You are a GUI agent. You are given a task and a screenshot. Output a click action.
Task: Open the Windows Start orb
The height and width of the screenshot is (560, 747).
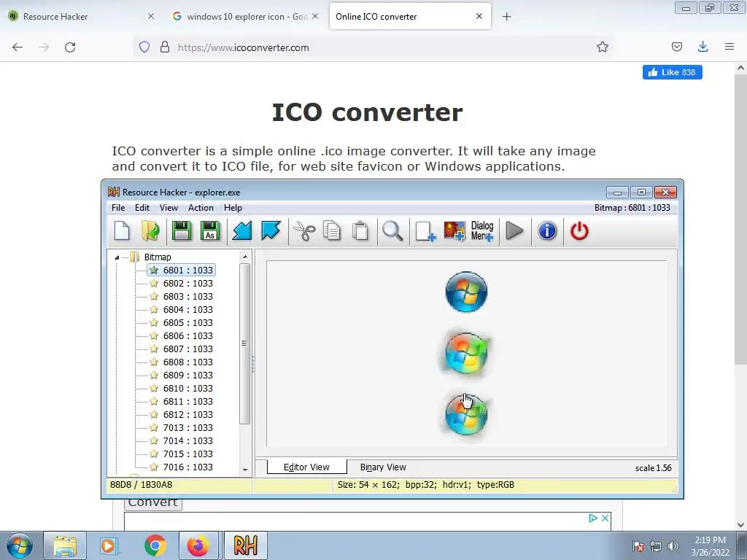point(20,545)
